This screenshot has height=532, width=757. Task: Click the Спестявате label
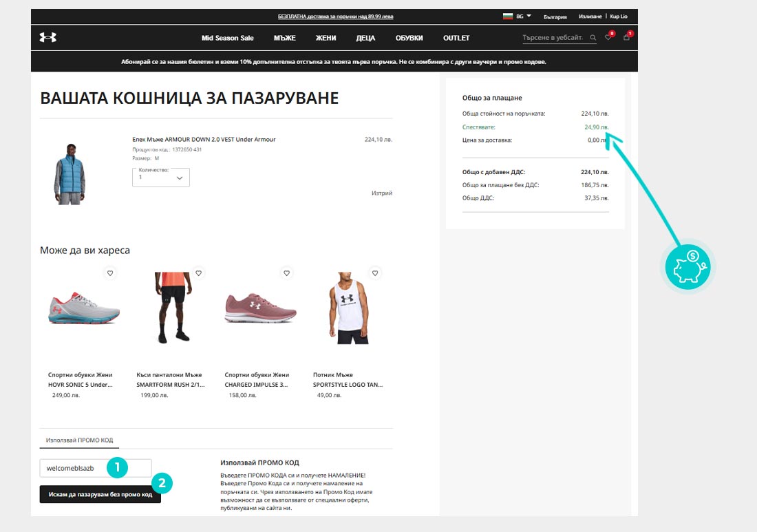pos(478,127)
